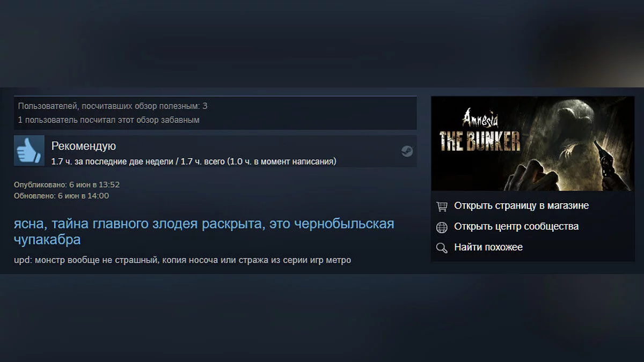Click the Steam logo icon beside the review
644x362 pixels.
(x=407, y=151)
